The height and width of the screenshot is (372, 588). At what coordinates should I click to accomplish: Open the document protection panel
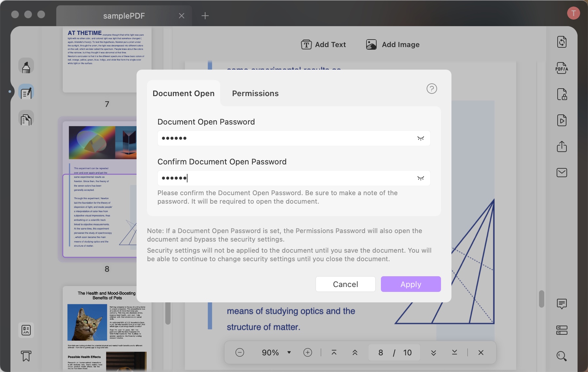pos(562,94)
